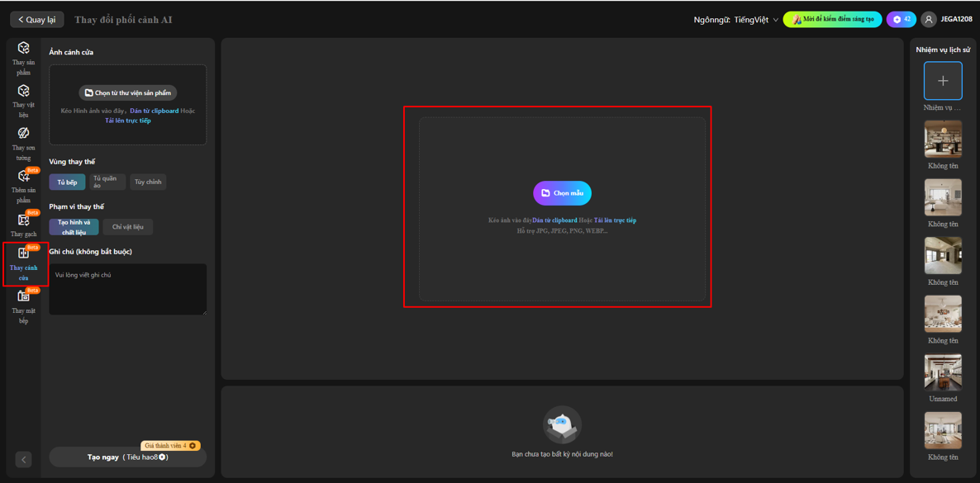Click the Chọn mẫu button
This screenshot has width=980, height=483.
(562, 193)
